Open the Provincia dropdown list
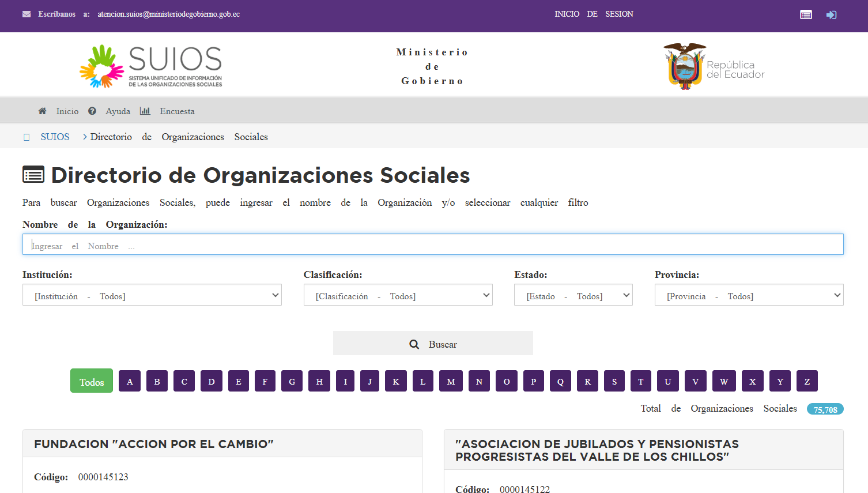Viewport: 868px width, 493px height. pos(749,295)
